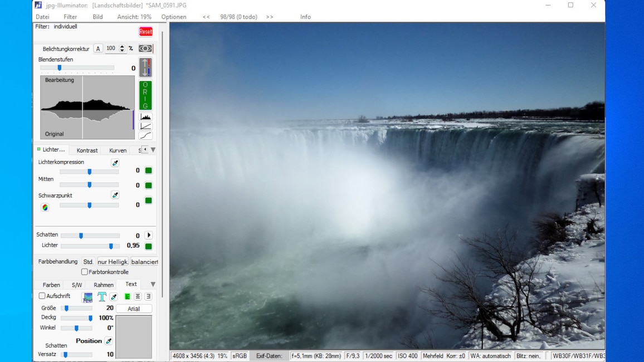The width and height of the screenshot is (644, 362).
Task: Click the gray text preview box
Action: click(x=134, y=337)
